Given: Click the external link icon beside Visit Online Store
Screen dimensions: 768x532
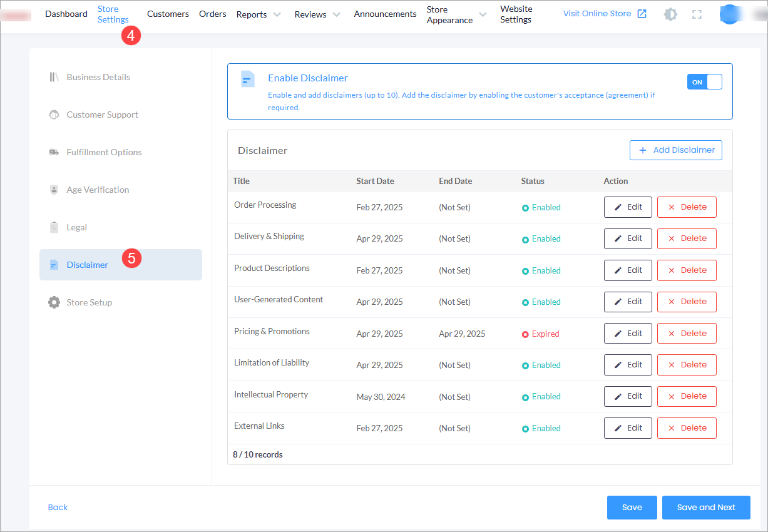Looking at the screenshot, I should pyautogui.click(x=642, y=14).
